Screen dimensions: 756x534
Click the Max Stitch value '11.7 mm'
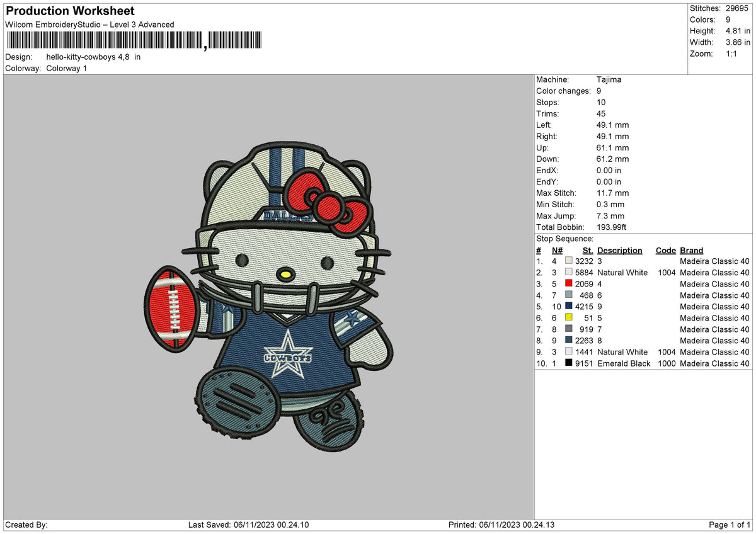click(x=612, y=193)
